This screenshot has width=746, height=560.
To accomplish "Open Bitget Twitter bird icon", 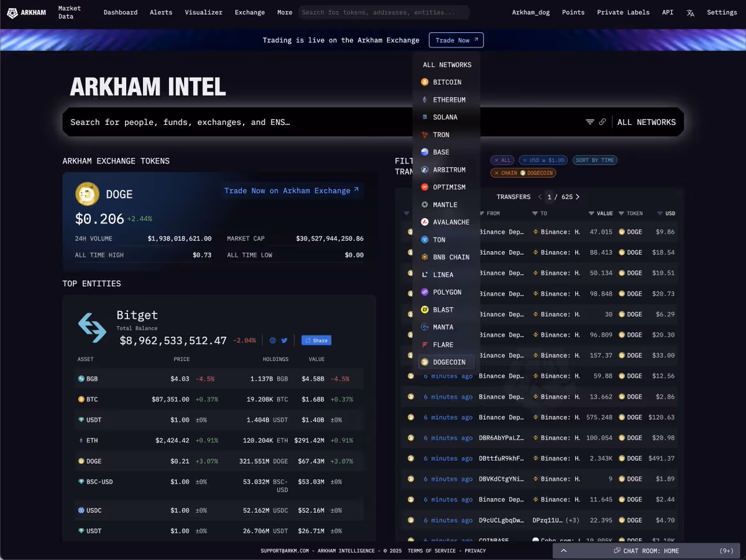I will 284,341.
